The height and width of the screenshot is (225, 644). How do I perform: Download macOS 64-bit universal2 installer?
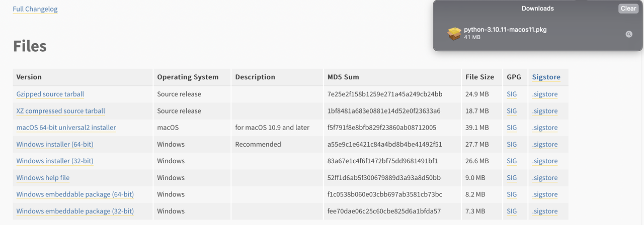[x=66, y=128]
